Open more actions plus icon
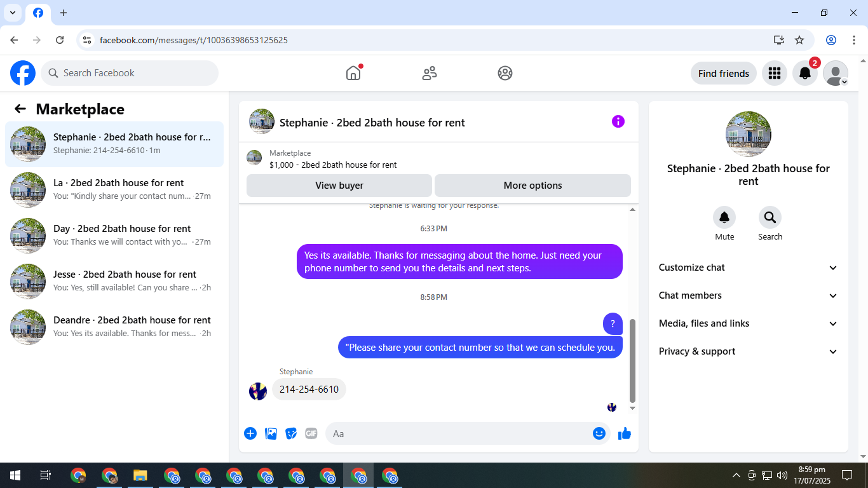Image resolution: width=868 pixels, height=488 pixels. click(250, 433)
